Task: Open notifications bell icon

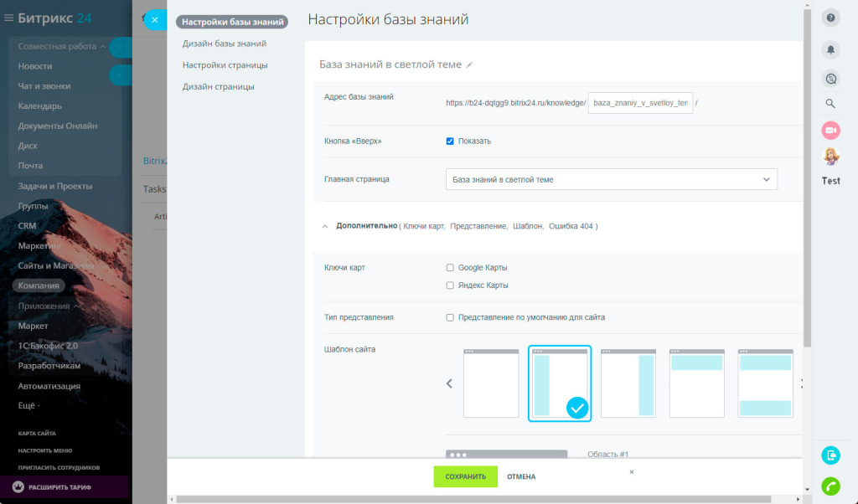Action: [x=830, y=49]
